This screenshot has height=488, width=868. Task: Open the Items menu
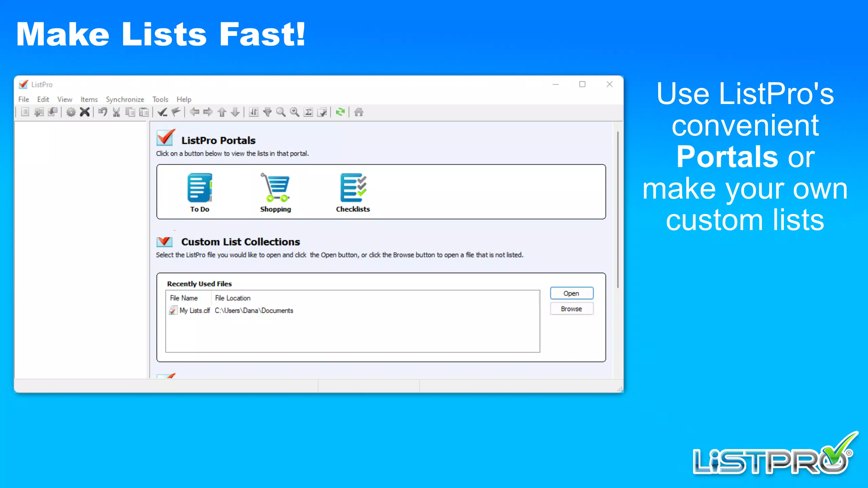pos(89,99)
